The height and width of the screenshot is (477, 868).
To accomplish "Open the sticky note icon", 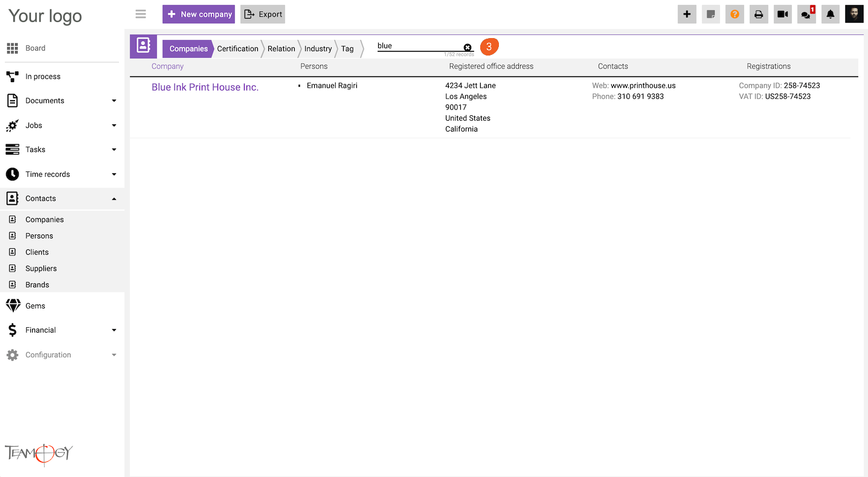I will click(711, 14).
